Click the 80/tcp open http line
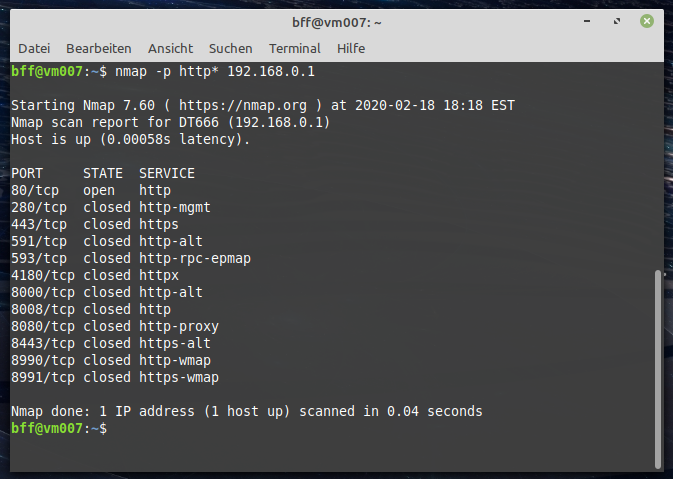This screenshot has height=479, width=673. coord(91,191)
